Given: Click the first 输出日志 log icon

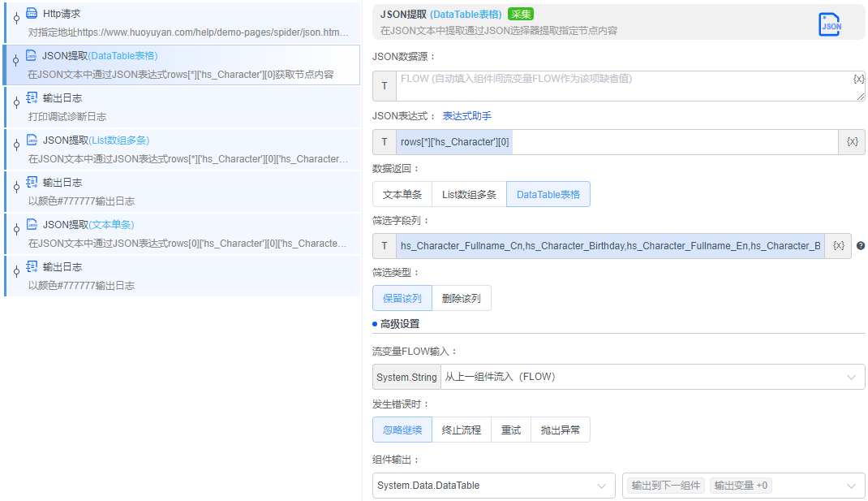Looking at the screenshot, I should [x=31, y=97].
